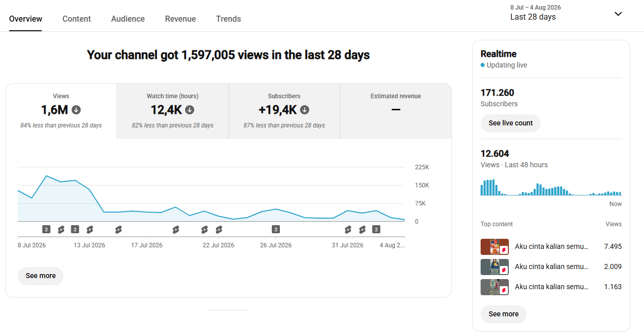Click the down-arrow icon beside 12,4K watch time

point(190,110)
